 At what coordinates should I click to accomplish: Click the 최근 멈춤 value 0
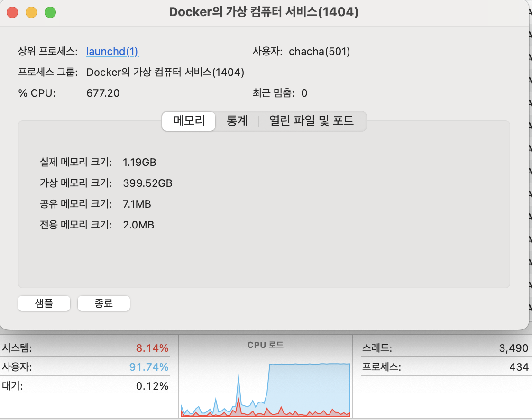(x=304, y=93)
